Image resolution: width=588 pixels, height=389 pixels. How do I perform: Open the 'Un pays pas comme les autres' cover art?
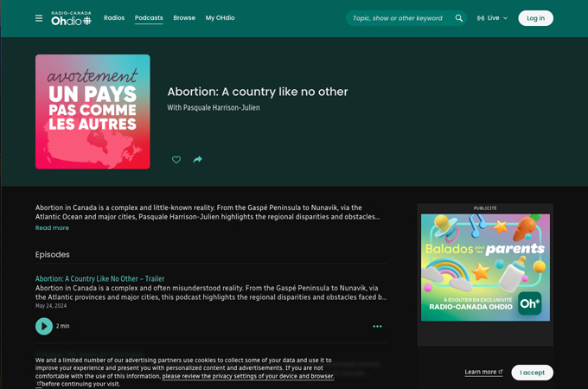93,112
